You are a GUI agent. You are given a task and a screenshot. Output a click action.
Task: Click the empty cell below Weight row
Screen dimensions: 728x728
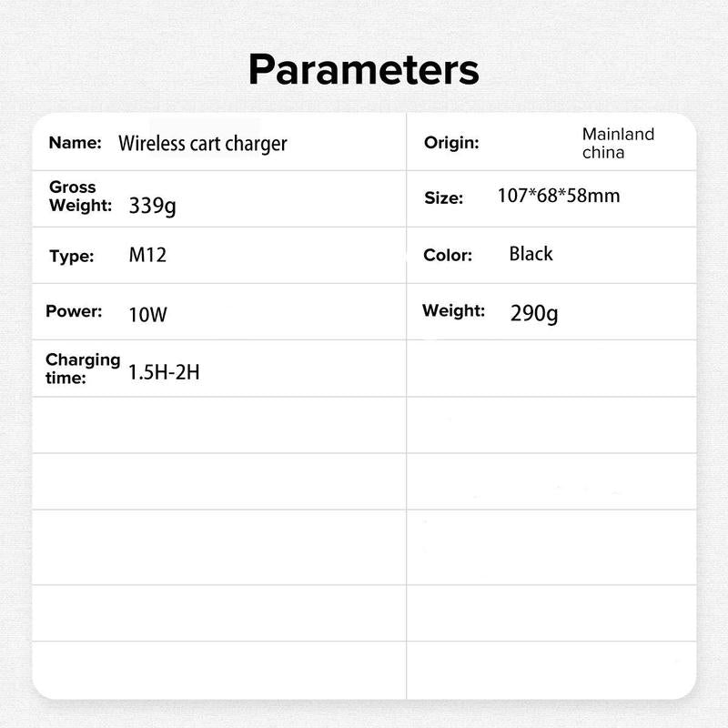click(551, 369)
